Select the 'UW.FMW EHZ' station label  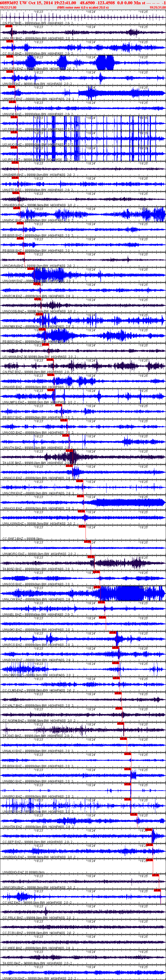click(x=12, y=327)
